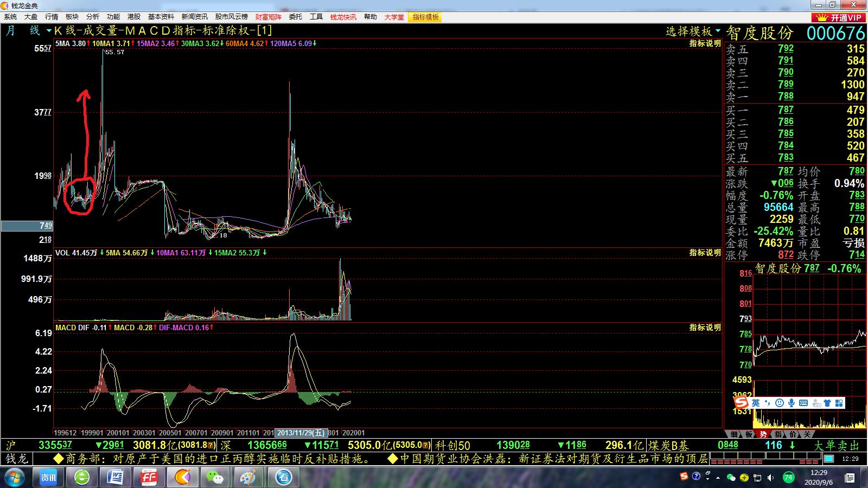Image resolution: width=868 pixels, height=488 pixels.
Task: Open the Sogou emoji smiley panel
Action: tap(780, 403)
